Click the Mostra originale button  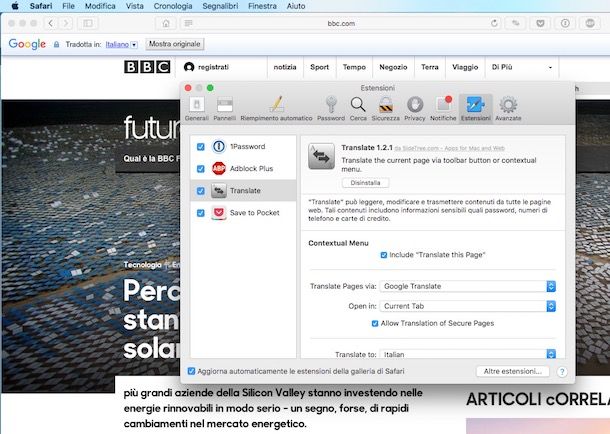pyautogui.click(x=175, y=44)
